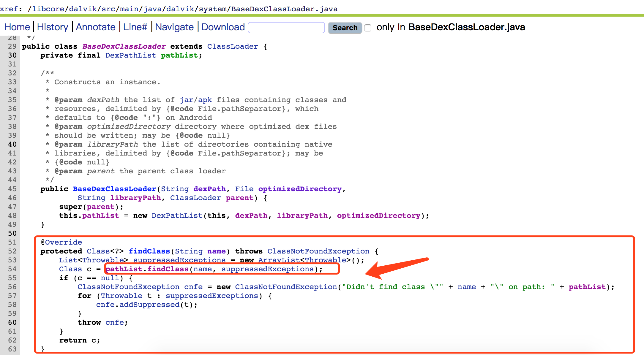The height and width of the screenshot is (355, 644).
Task: Toggle the Line# display link
Action: [135, 27]
